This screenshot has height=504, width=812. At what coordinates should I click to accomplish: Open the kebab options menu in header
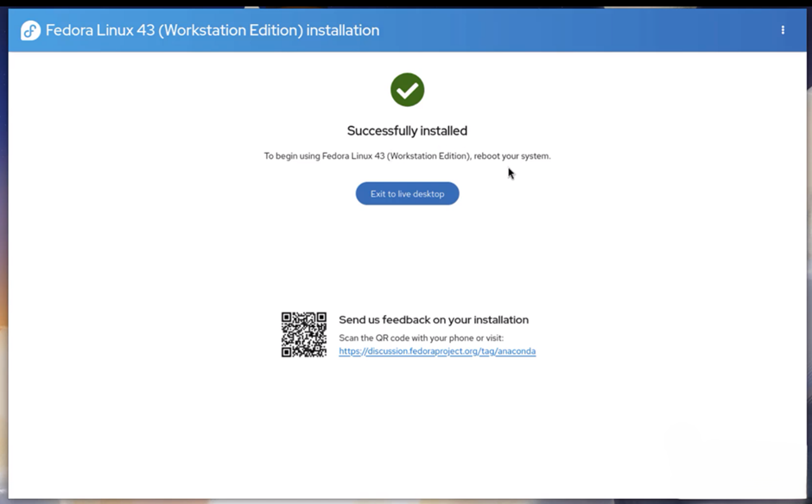point(783,30)
